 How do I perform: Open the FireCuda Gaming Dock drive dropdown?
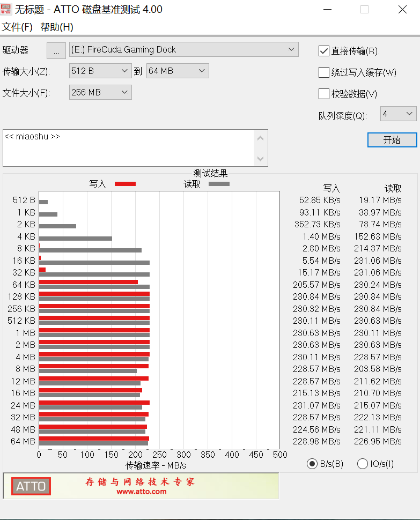pos(183,50)
